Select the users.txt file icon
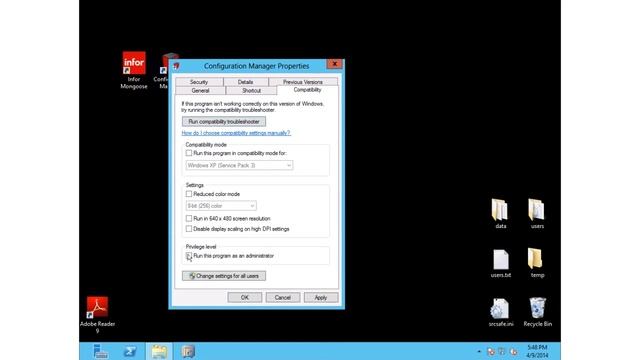This screenshot has width=640, height=360. pyautogui.click(x=500, y=263)
